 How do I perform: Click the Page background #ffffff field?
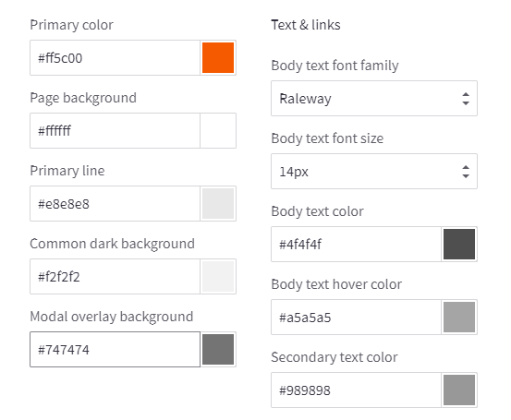point(115,130)
